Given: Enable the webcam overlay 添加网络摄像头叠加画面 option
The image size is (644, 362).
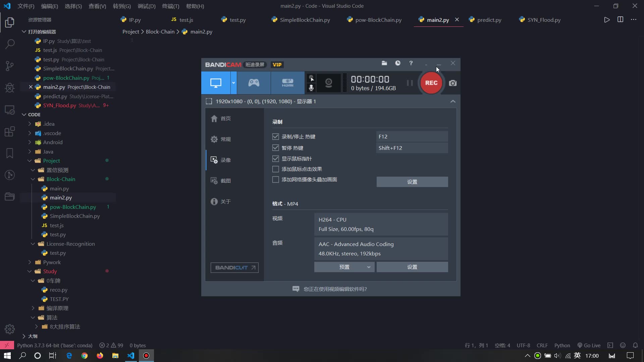Looking at the screenshot, I should click(275, 179).
